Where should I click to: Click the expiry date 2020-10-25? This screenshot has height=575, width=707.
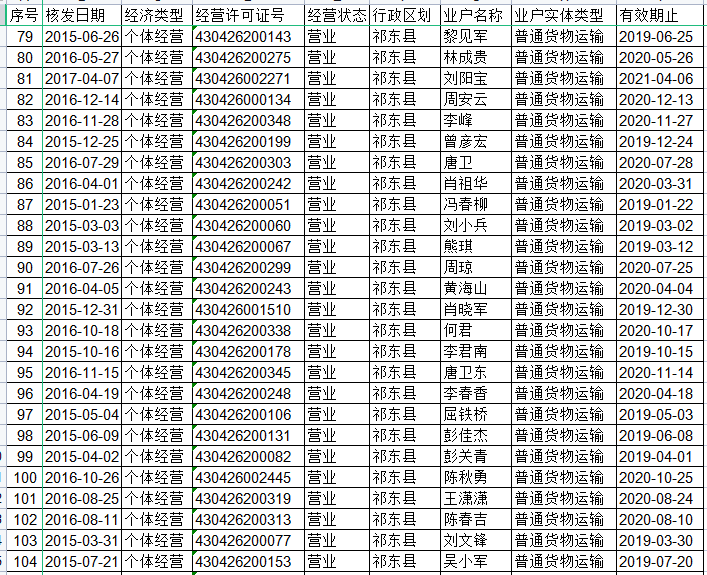point(655,477)
